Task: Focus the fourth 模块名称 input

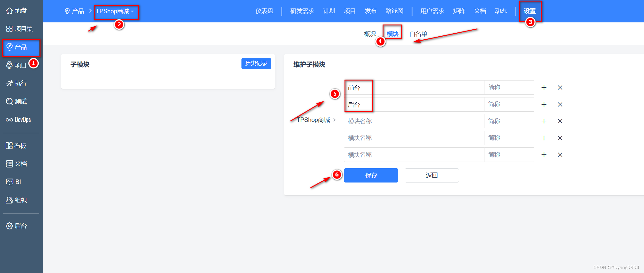Action: (x=414, y=138)
